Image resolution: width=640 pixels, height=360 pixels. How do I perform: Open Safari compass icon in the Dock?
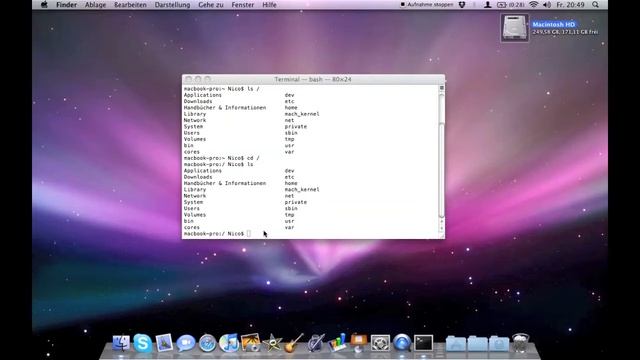pyautogui.click(x=207, y=343)
